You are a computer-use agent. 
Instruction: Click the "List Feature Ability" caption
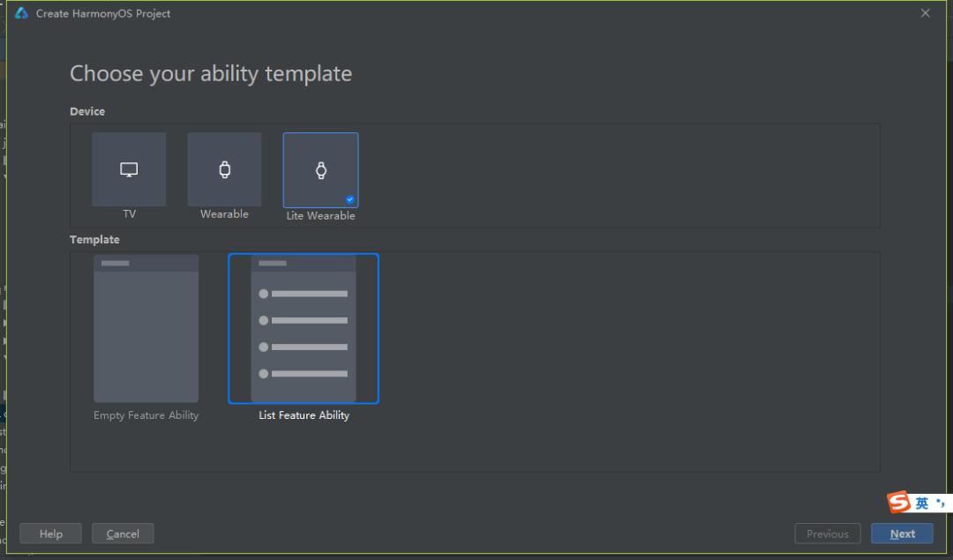point(304,415)
